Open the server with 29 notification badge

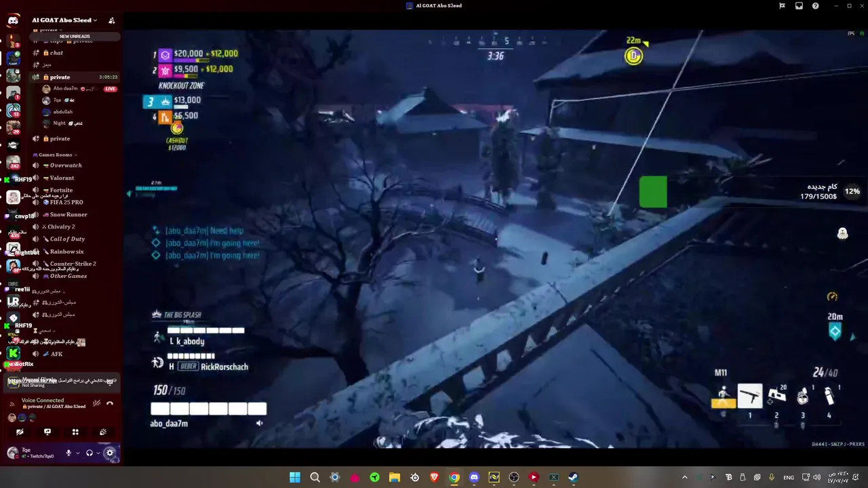[13, 127]
